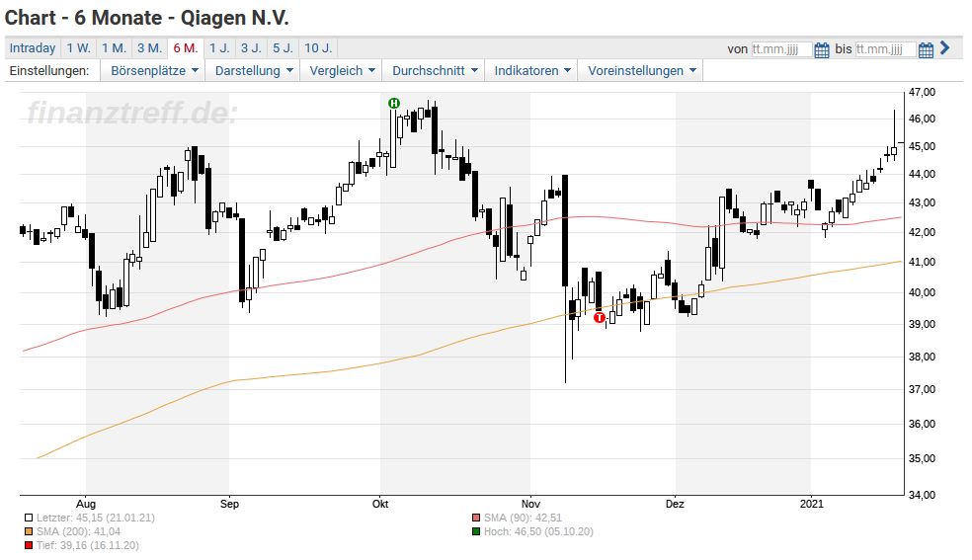Click 'SMA (90): 42,51' legend text

click(x=523, y=518)
